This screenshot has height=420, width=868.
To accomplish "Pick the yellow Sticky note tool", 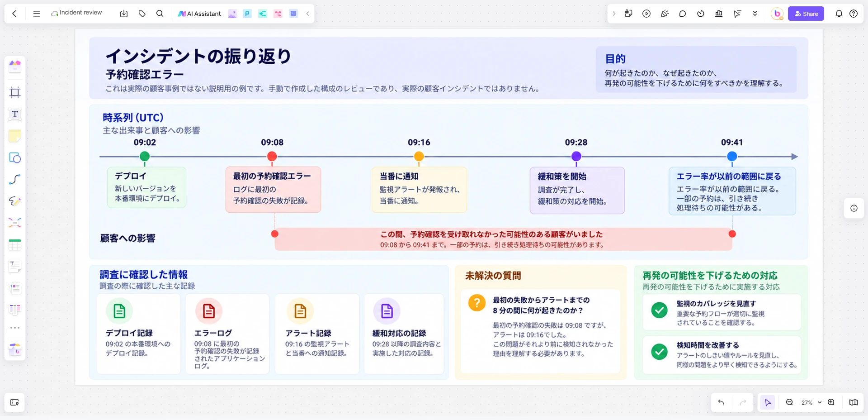I will tap(15, 136).
